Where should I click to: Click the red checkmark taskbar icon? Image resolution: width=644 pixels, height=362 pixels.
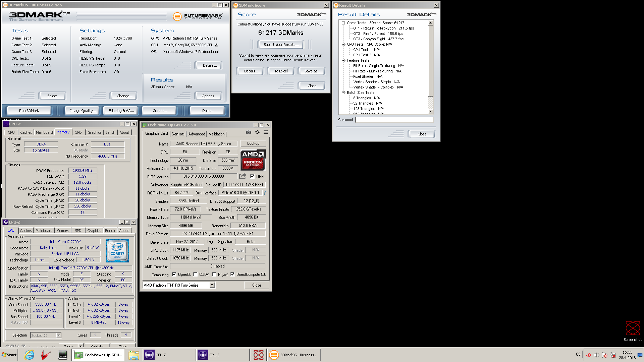[46, 355]
